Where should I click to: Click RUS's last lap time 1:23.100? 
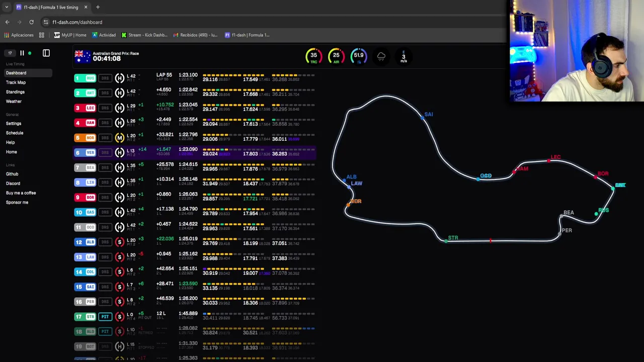188,75
